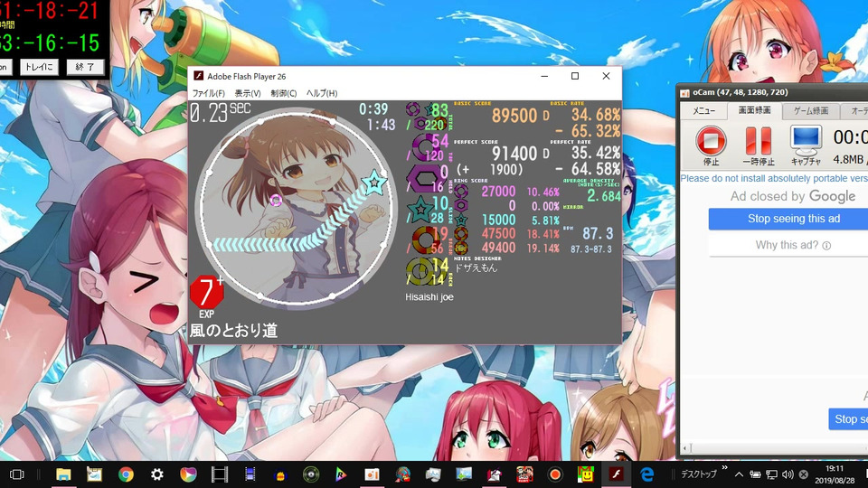
Task: Open File Explorer from the taskbar
Action: tap(63, 474)
